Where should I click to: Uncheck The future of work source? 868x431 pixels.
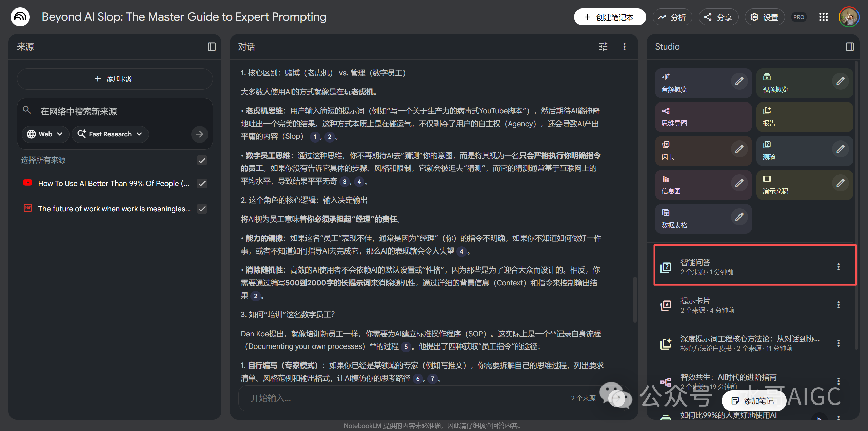click(202, 209)
